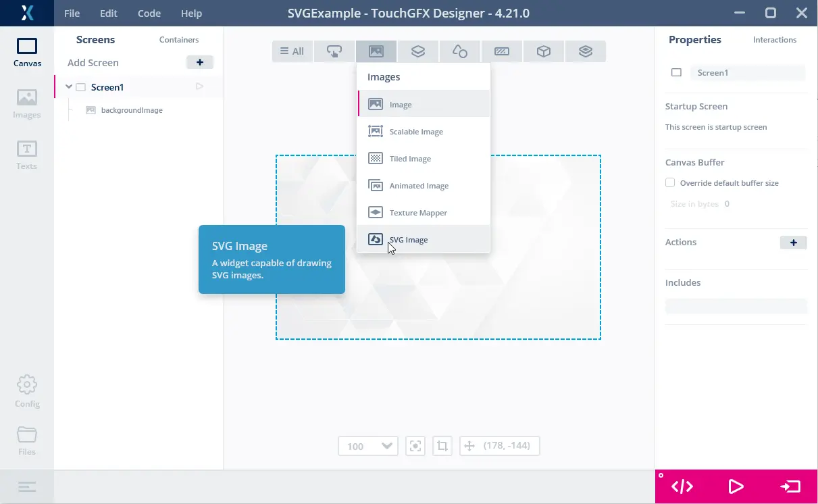
Task: Click the Screen1 name input field
Action: pos(748,73)
